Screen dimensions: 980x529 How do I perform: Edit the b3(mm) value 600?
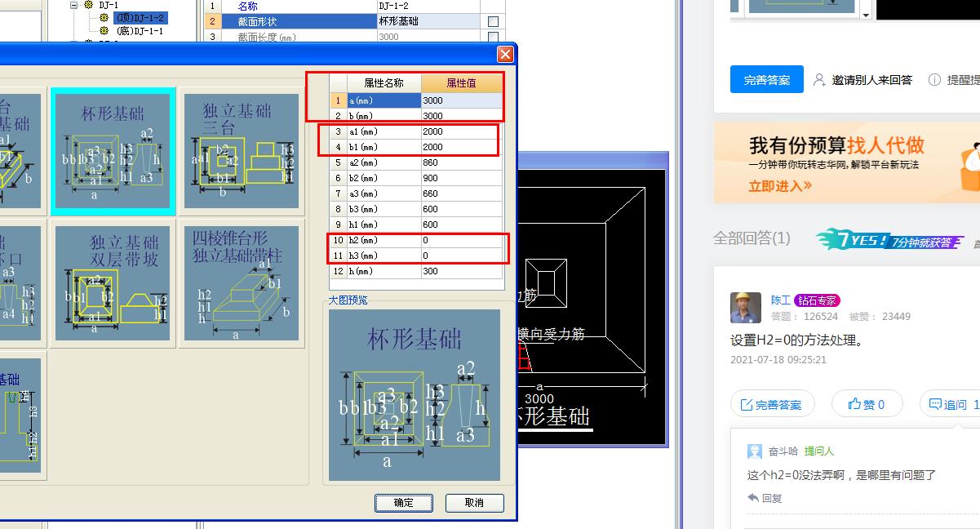(462, 209)
